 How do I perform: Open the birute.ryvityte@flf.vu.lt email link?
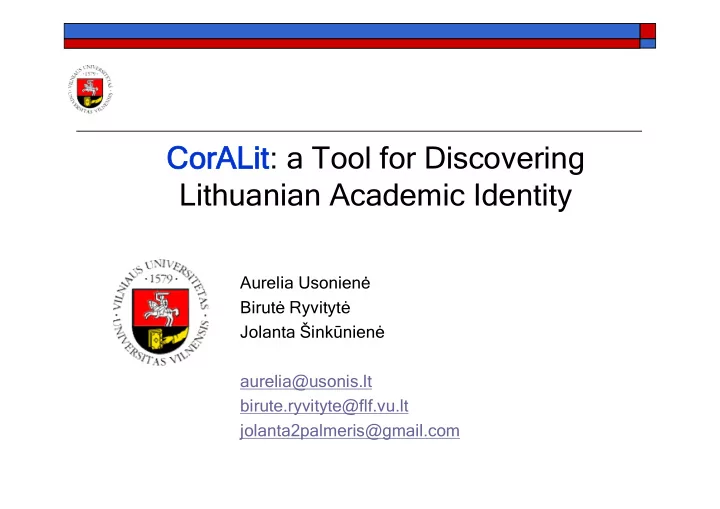click(324, 406)
